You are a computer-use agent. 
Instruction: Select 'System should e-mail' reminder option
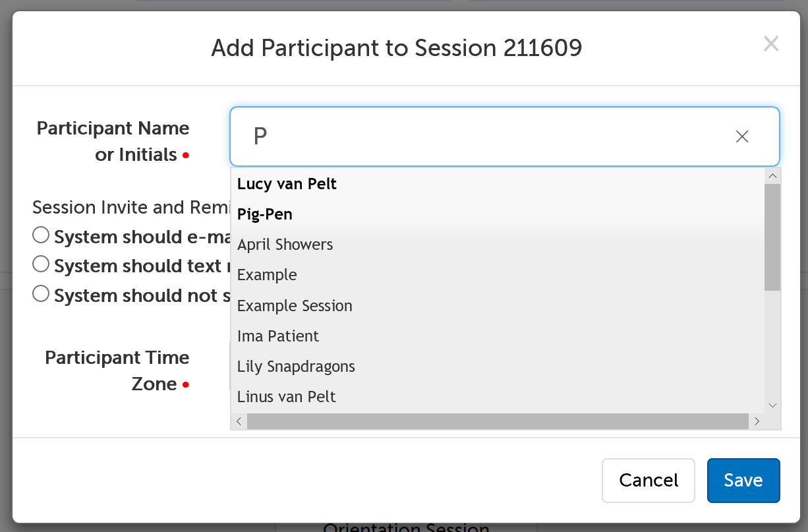point(40,234)
